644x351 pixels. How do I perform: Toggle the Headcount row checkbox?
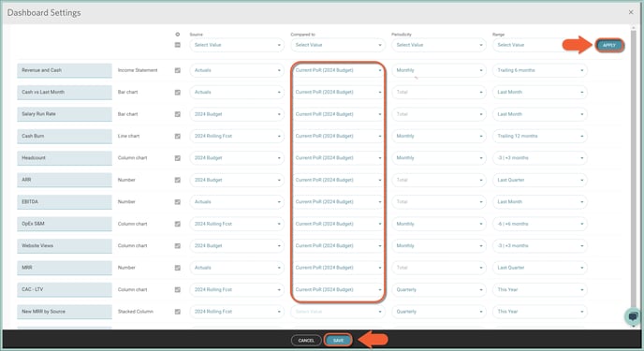point(178,158)
